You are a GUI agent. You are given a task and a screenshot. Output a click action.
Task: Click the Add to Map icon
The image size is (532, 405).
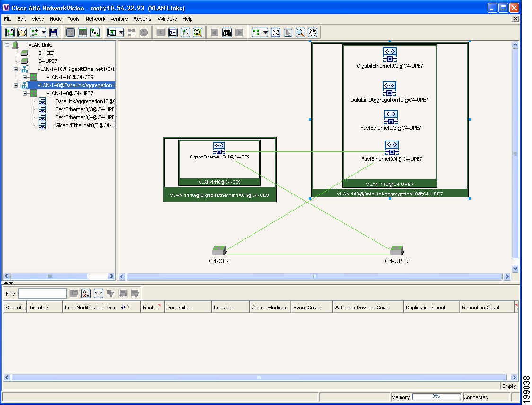35,33
